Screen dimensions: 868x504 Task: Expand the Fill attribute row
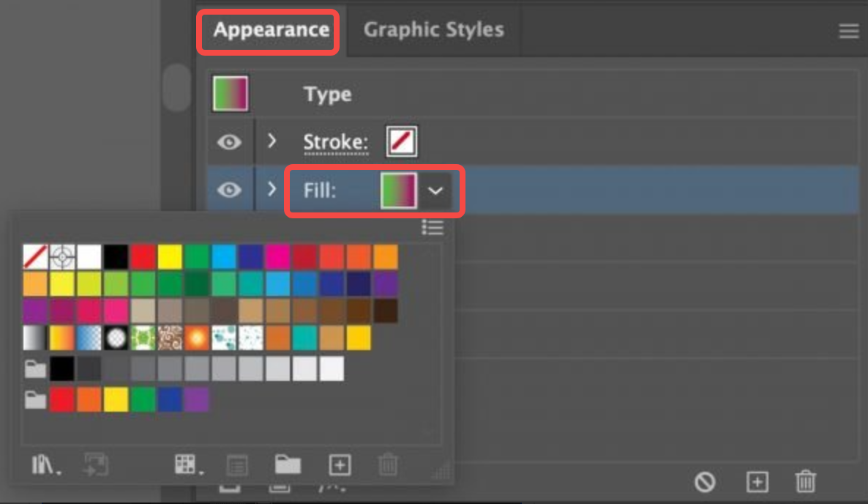coord(272,190)
